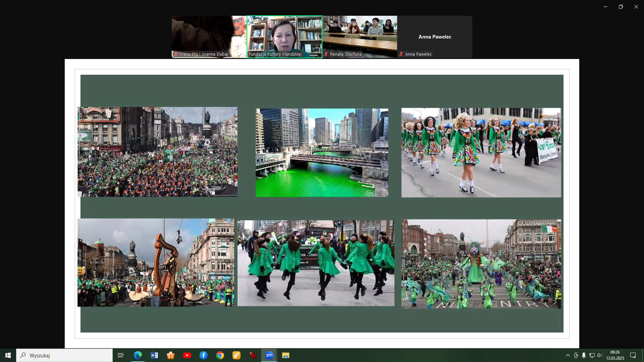This screenshot has height=362, width=644.
Task: Open Facebook from the taskbar
Action: (204, 355)
